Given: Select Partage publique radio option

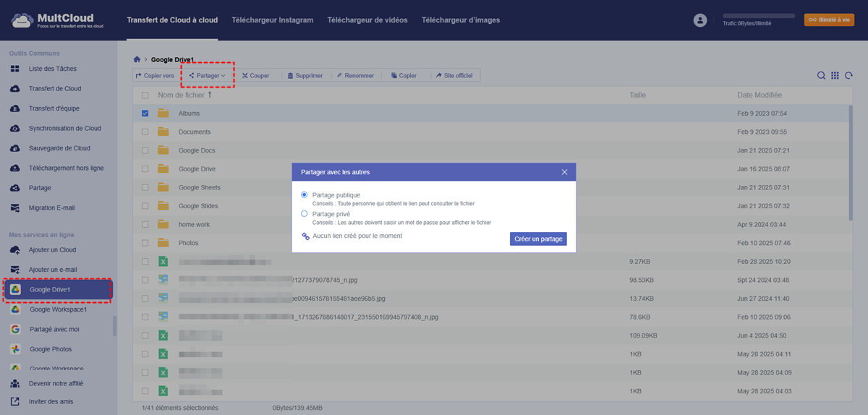Looking at the screenshot, I should pos(305,195).
